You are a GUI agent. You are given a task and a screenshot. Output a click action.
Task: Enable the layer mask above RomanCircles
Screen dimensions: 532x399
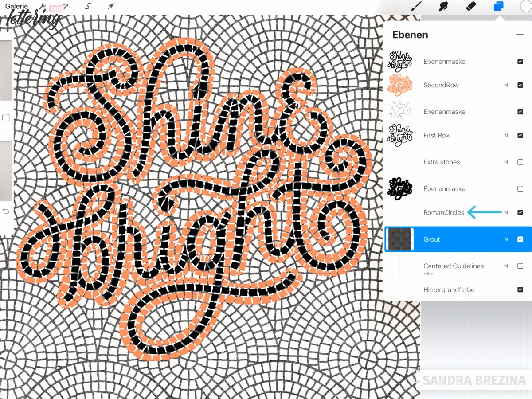coord(520,189)
